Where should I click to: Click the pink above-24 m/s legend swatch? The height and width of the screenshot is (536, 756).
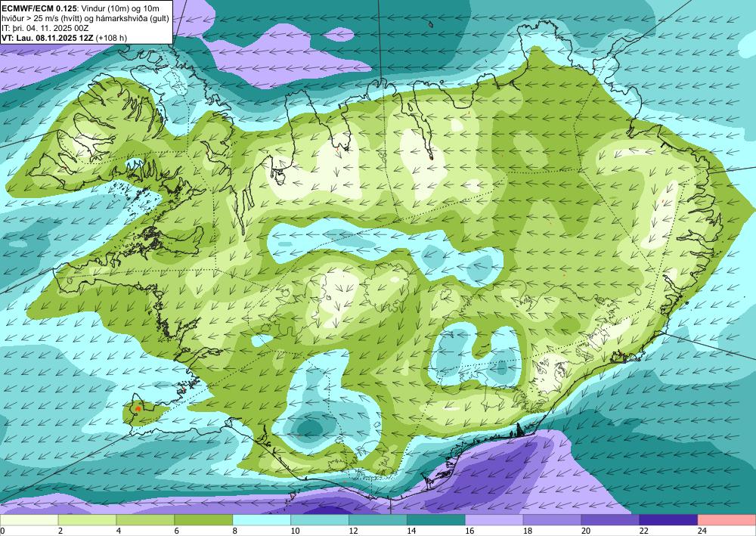tap(727, 520)
